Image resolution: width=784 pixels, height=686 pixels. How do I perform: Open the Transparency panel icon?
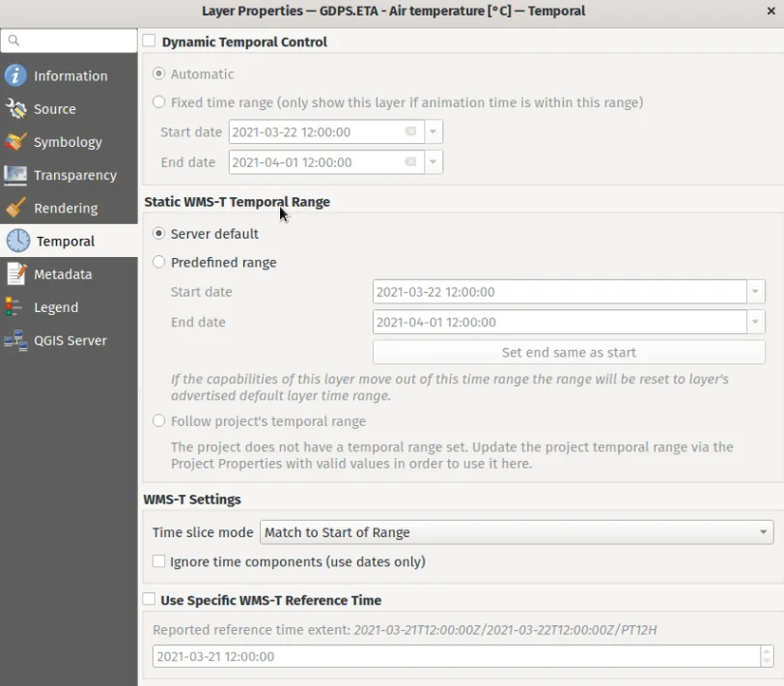tap(15, 175)
